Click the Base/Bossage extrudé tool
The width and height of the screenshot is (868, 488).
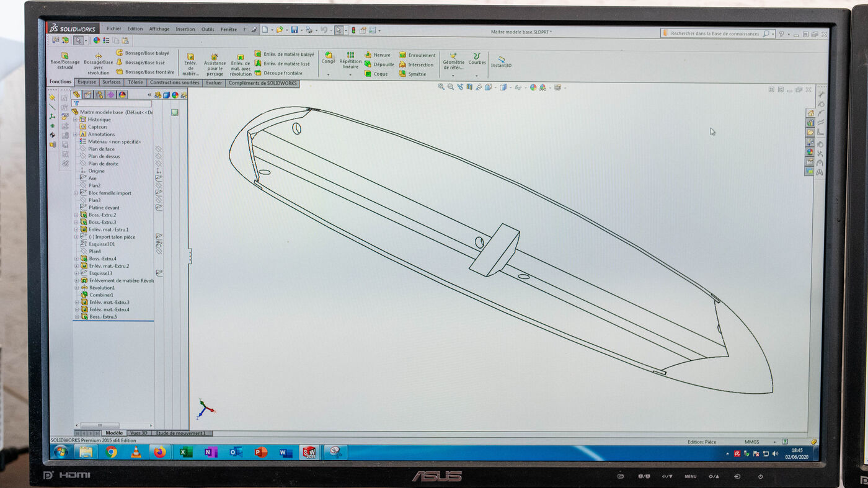pos(64,60)
